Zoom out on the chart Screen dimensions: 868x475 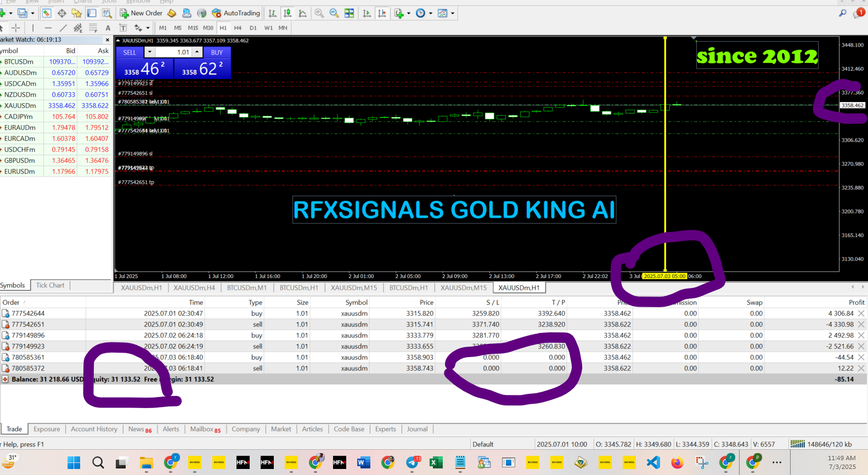tap(334, 13)
